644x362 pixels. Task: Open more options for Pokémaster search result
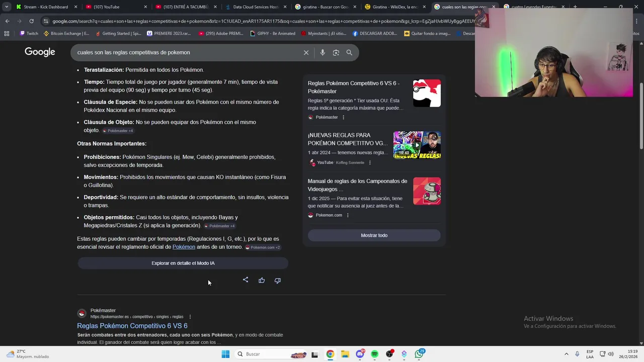click(x=190, y=317)
